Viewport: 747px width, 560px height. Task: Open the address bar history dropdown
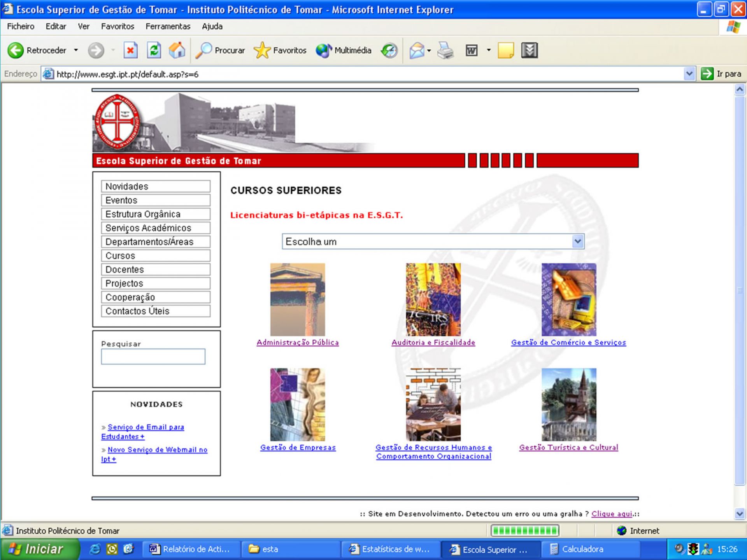(x=689, y=74)
